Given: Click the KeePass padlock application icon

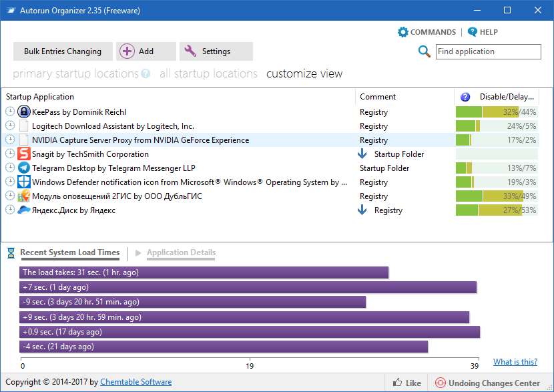Looking at the screenshot, I should (23, 112).
